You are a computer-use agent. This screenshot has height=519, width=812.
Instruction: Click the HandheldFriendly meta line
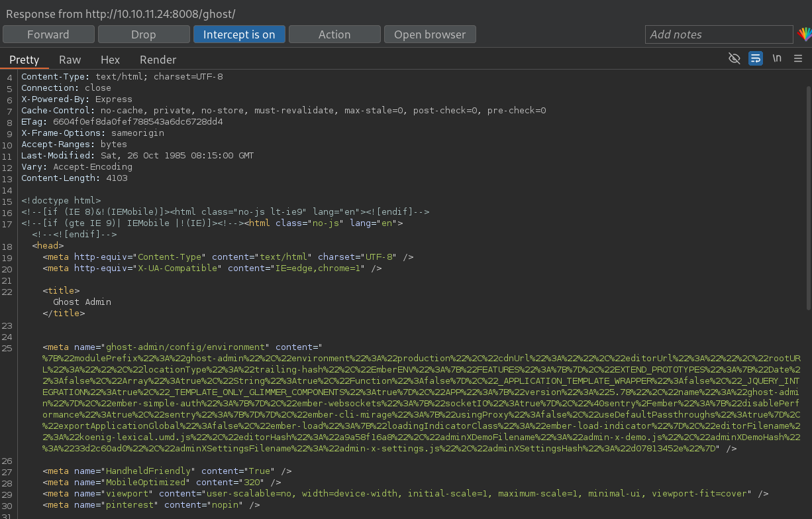167,471
